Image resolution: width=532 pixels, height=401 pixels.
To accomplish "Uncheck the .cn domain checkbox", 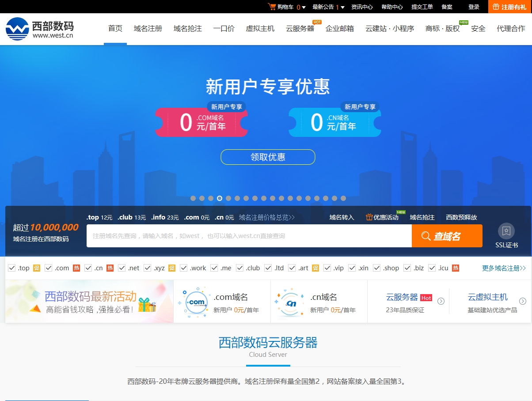I will click(x=88, y=268).
